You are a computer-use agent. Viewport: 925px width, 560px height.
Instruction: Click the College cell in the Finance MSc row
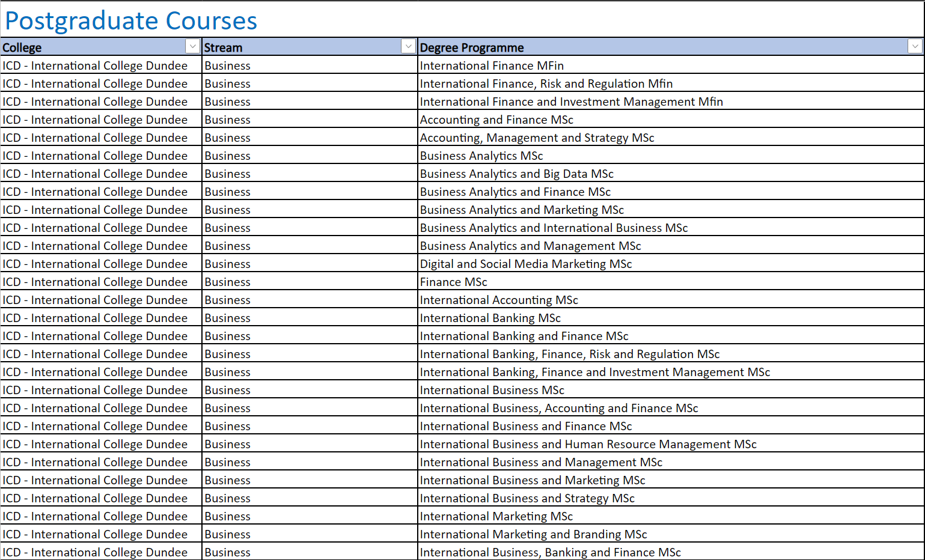pos(101,282)
